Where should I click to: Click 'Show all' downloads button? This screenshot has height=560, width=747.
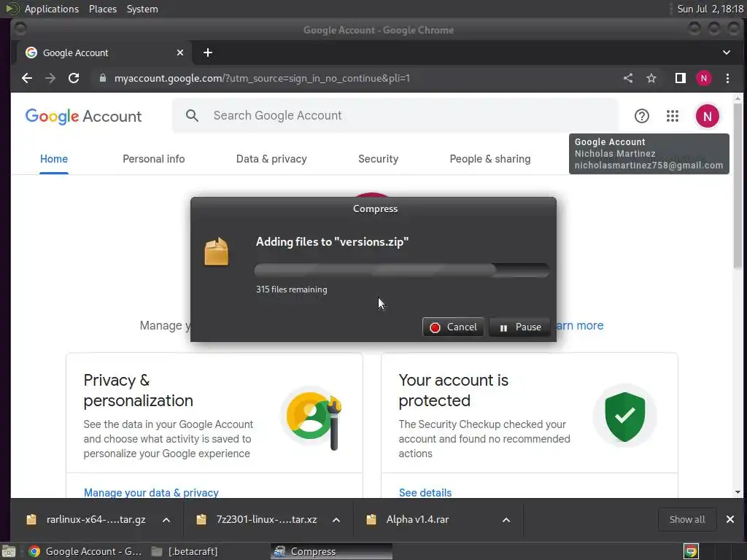click(x=687, y=519)
